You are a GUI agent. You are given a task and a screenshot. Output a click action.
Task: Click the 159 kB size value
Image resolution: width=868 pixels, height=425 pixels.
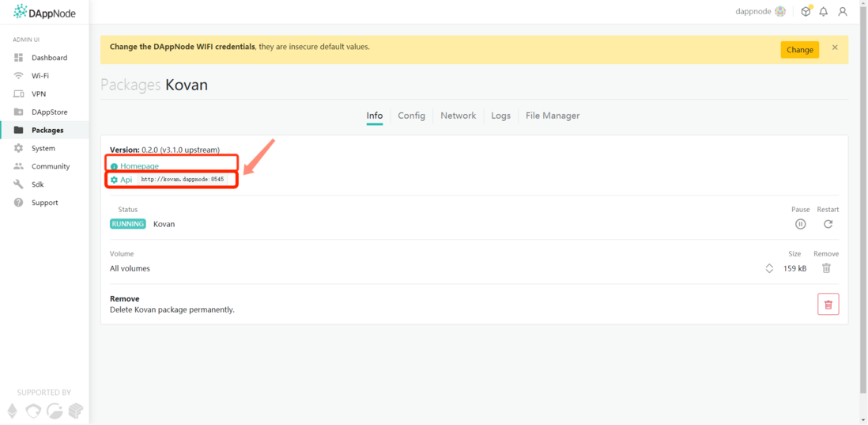794,268
